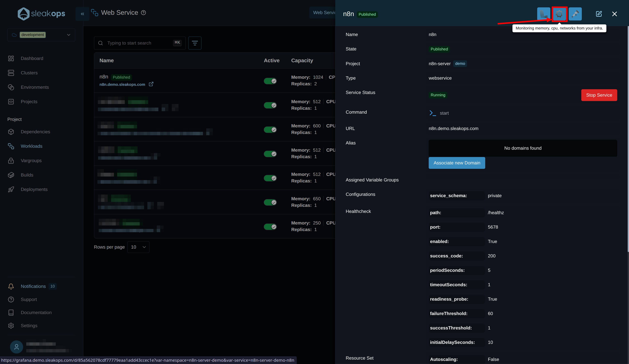Image resolution: width=629 pixels, height=364 pixels.
Task: Open the edit pencil icon for the n8n service
Action: click(599, 14)
